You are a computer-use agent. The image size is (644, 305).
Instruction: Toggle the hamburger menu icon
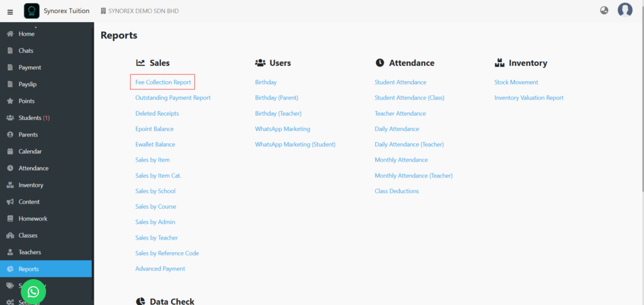[x=10, y=13]
